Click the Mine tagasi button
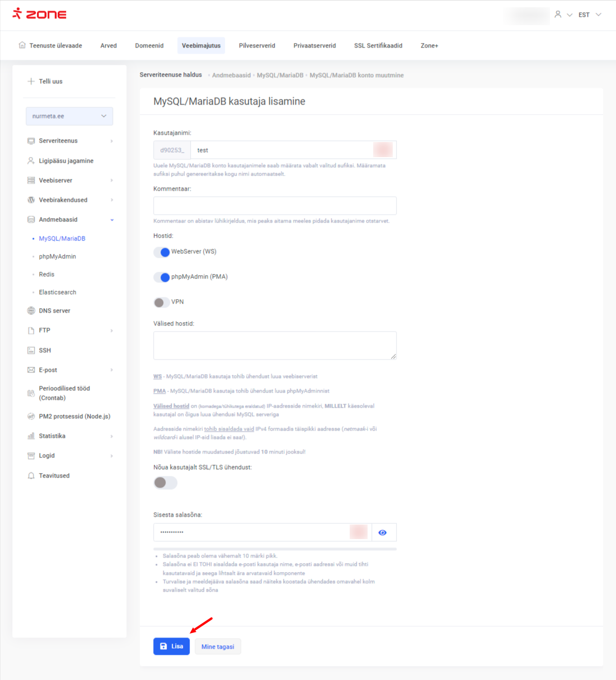Image resolution: width=616 pixels, height=680 pixels. coord(218,647)
